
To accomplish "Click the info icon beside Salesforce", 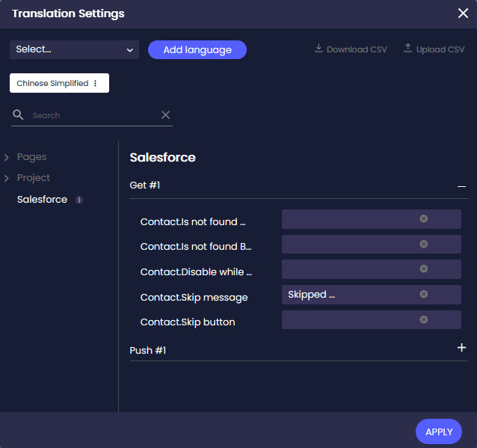I will point(79,200).
